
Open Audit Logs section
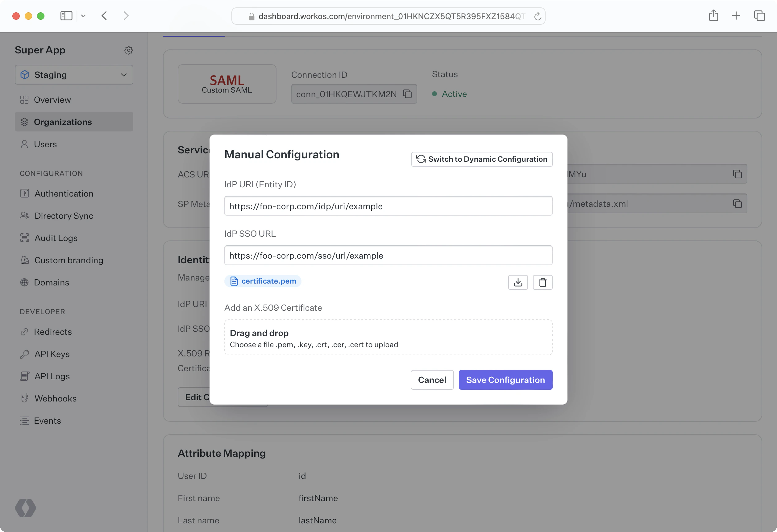point(74,238)
